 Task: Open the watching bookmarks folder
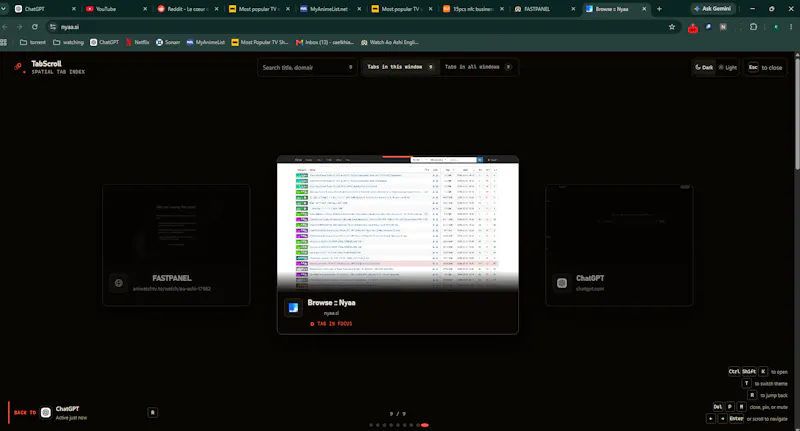coord(68,42)
